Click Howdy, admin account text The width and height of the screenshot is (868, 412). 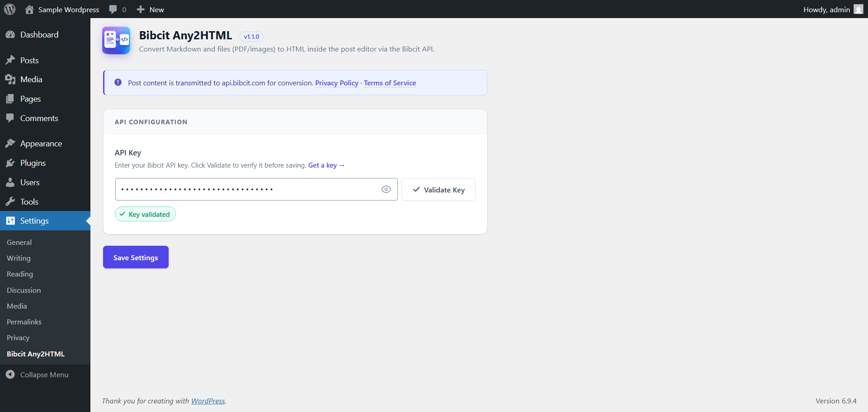[826, 9]
